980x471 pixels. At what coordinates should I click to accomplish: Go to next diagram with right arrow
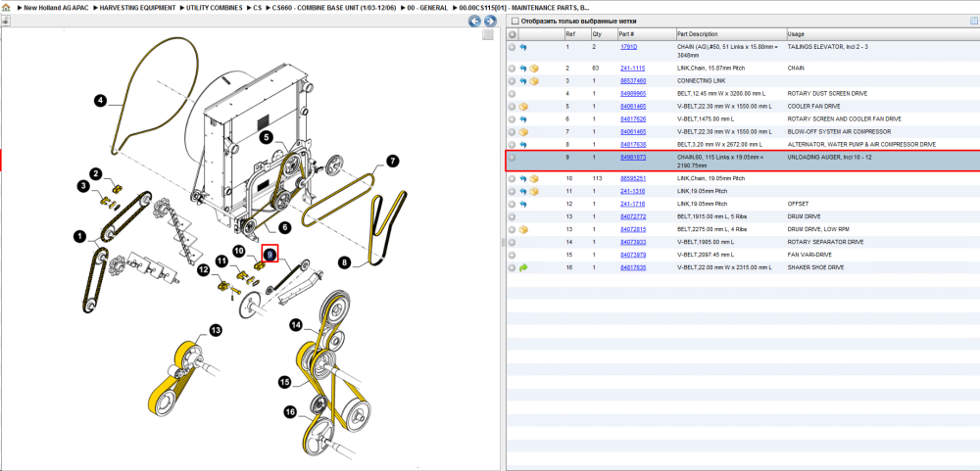[x=490, y=22]
